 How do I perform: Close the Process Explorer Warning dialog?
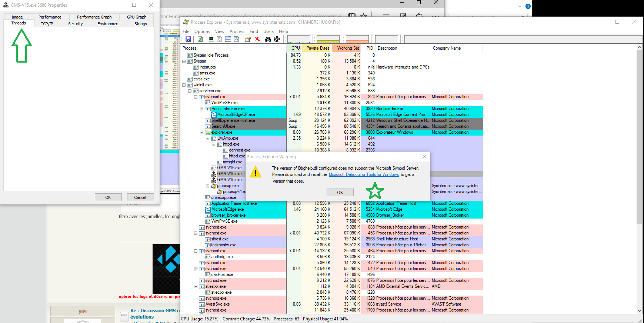point(424,157)
